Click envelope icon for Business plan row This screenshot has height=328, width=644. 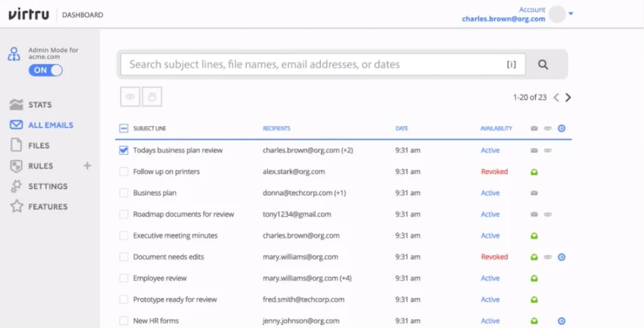534,193
